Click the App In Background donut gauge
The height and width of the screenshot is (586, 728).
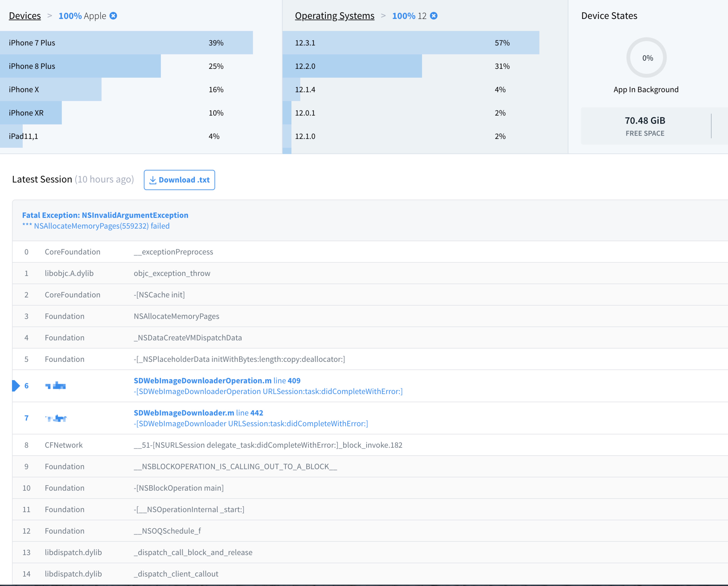(646, 57)
